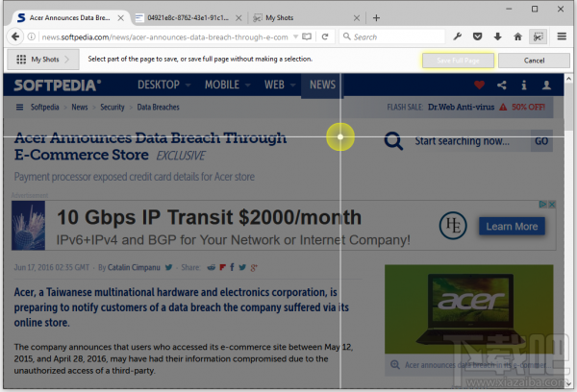Open the Downloads arrow icon
Image resolution: width=577 pixels, height=392 pixels.
click(497, 37)
